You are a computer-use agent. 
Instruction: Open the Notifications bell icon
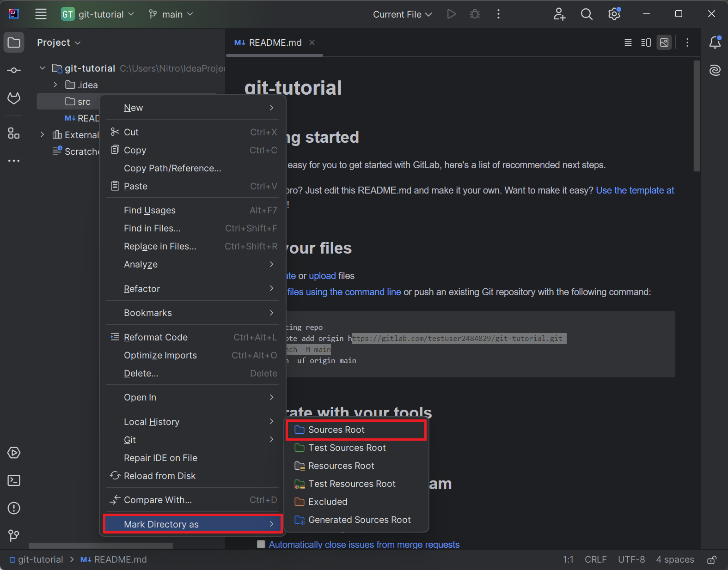tap(715, 42)
